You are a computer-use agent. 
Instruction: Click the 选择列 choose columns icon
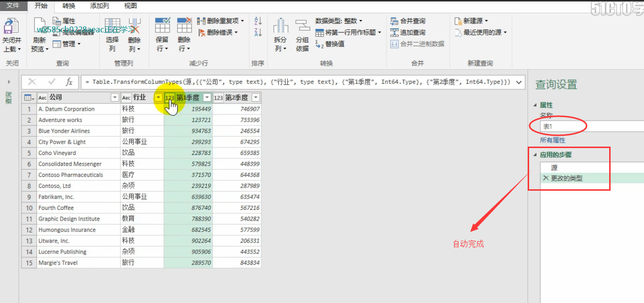[x=112, y=26]
